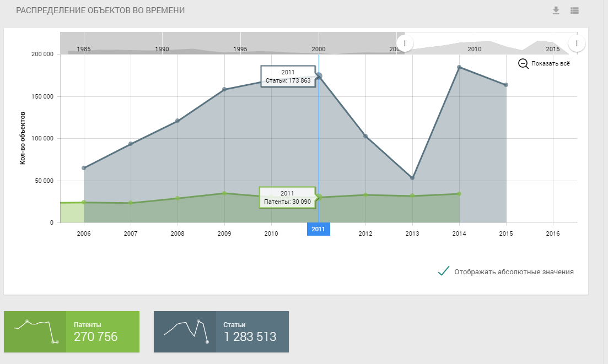The image size is (608, 364).
Task: Click the zoom-out magnifier icon
Action: [x=523, y=63]
